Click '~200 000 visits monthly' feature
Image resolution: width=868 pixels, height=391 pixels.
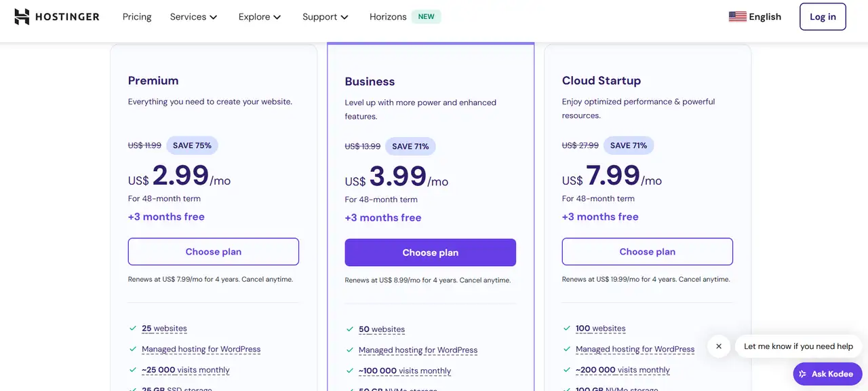pos(623,370)
